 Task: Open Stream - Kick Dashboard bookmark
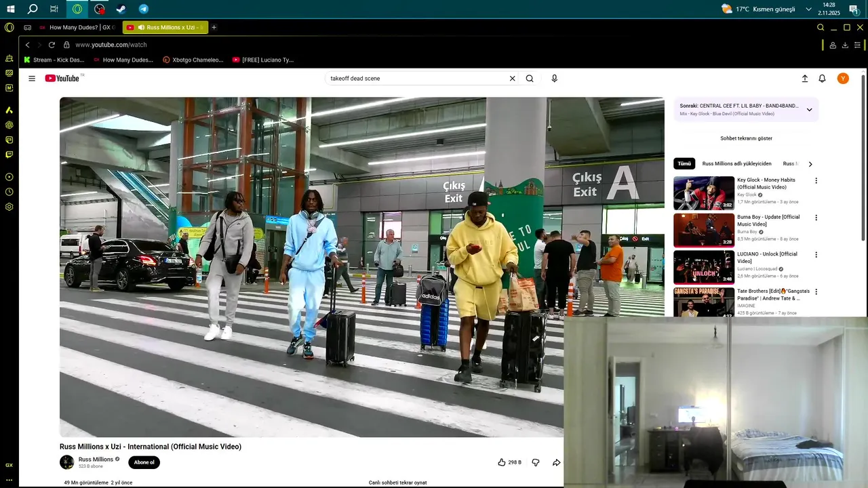[54, 60]
